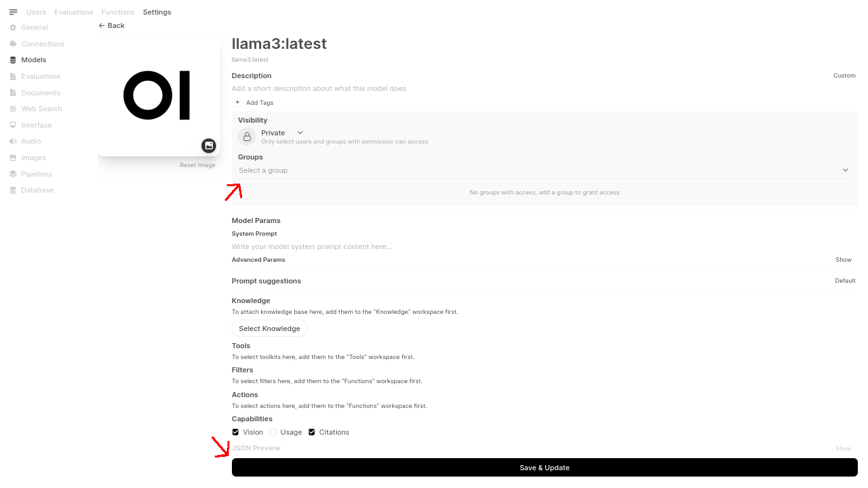
Task: Click the Add Tags plus icon
Action: [238, 102]
